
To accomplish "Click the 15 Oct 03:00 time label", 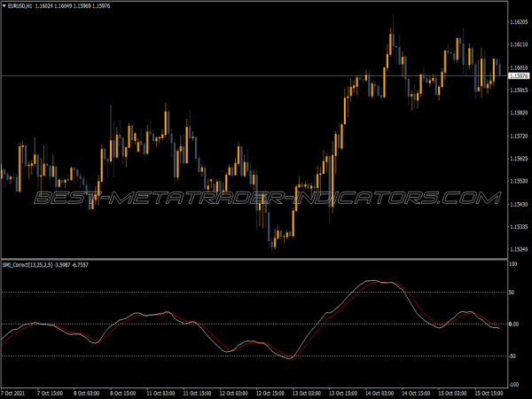I will (452, 394).
